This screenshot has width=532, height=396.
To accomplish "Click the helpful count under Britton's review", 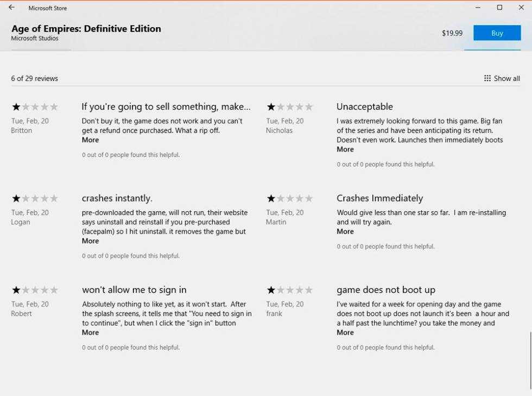I will pos(131,155).
